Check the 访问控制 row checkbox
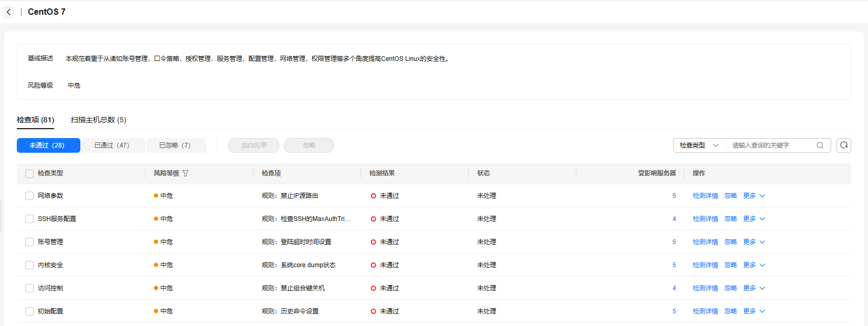 click(x=29, y=288)
